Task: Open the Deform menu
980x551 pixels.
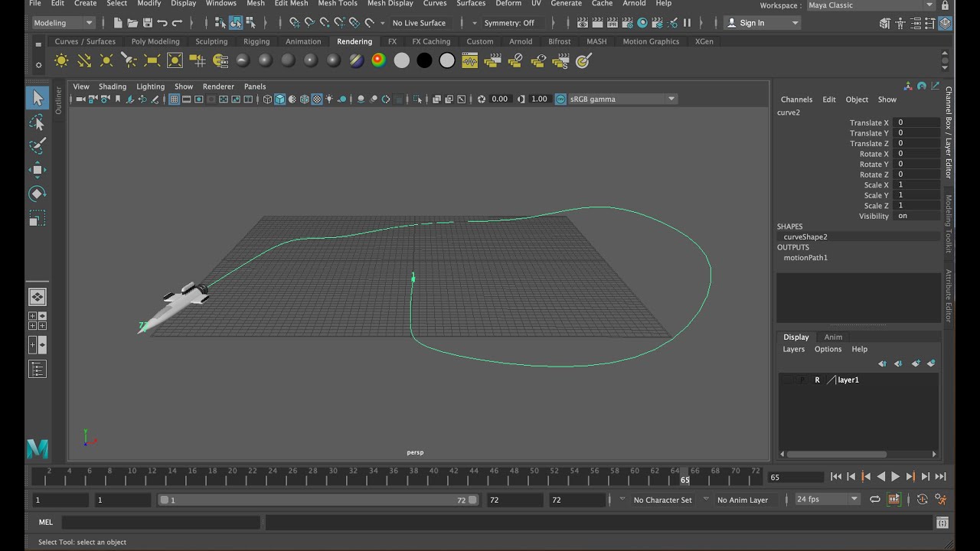Action: tap(508, 4)
